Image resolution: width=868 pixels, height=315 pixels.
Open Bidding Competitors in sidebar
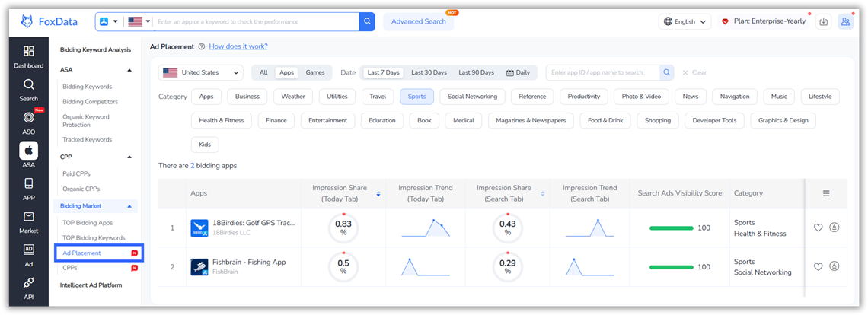click(x=91, y=102)
